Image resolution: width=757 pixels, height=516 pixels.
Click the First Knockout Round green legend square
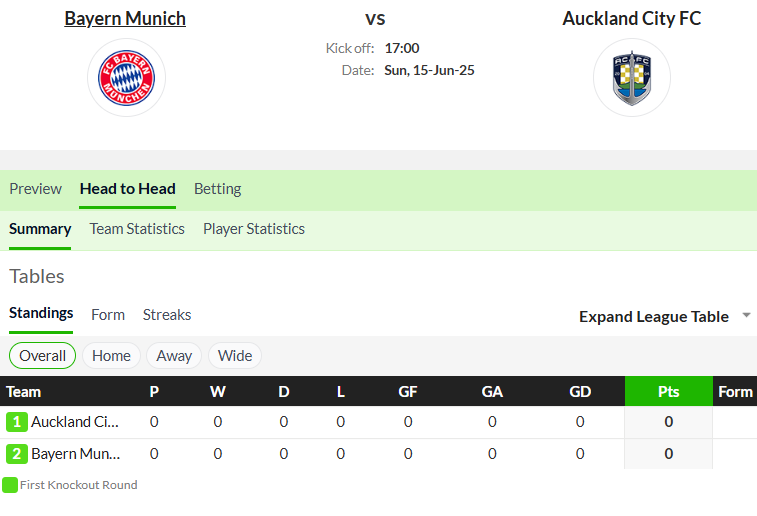(10, 485)
